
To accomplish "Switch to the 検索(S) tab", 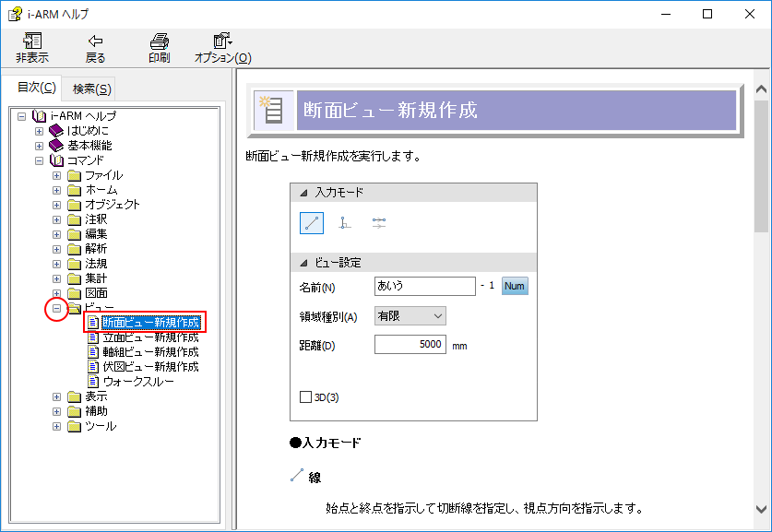I will click(x=92, y=89).
